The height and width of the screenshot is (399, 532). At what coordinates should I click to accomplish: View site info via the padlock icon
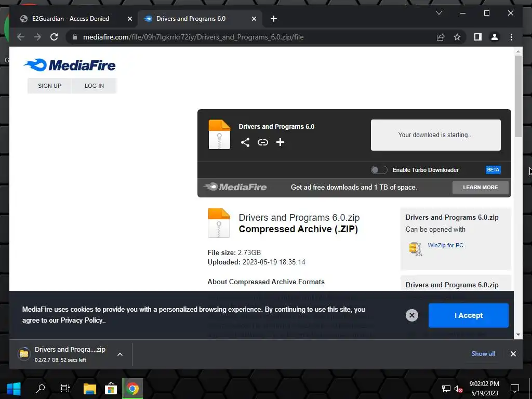75,37
